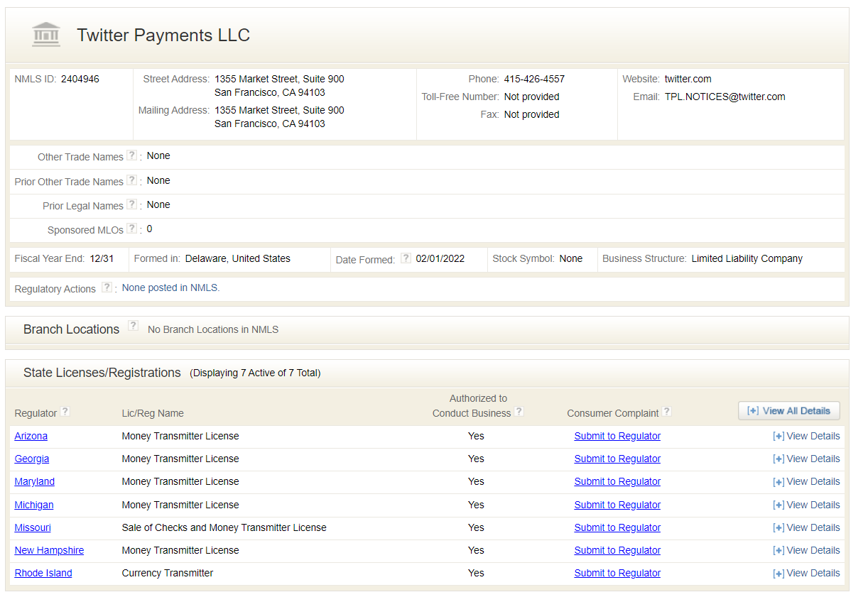Click Submit to Regulator for New Hampshire
Image resolution: width=868 pixels, height=597 pixels.
coord(617,550)
